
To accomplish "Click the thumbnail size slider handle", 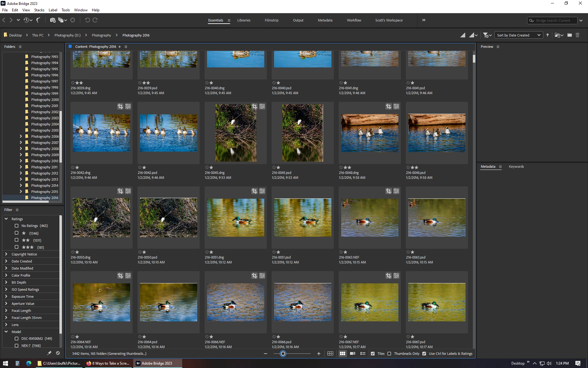I will pyautogui.click(x=283, y=354).
